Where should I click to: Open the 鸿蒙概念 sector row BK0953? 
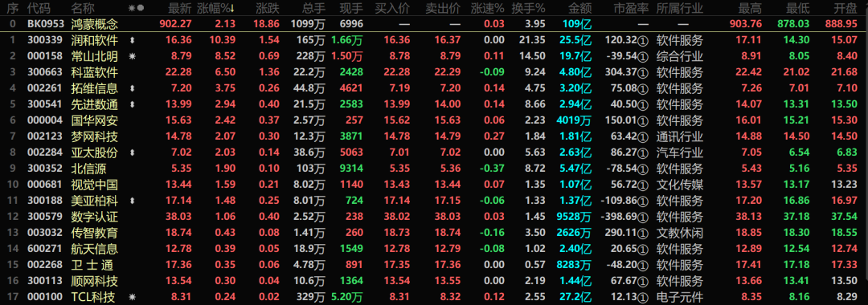tap(434, 24)
